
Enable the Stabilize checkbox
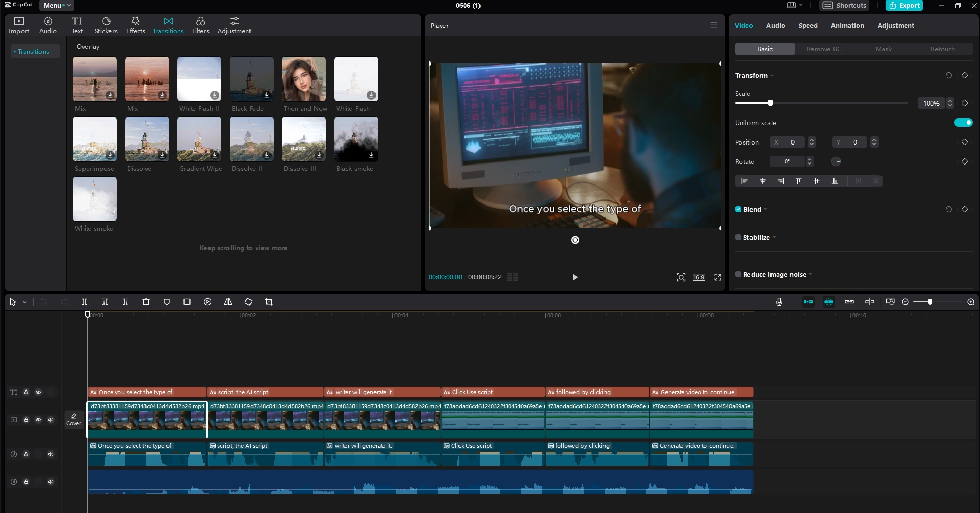pos(738,237)
